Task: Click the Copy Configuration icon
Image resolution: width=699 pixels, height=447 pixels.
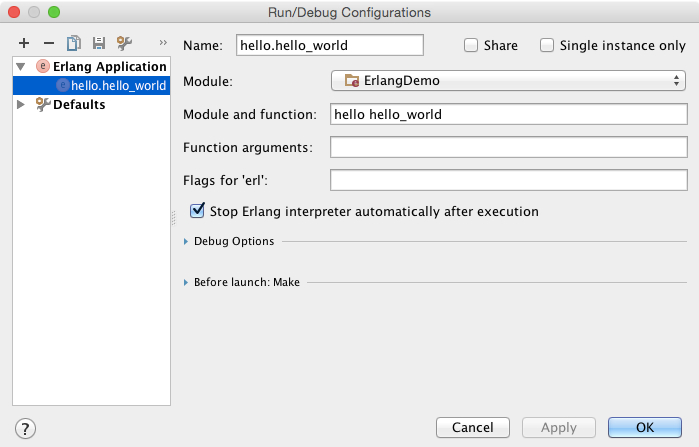Action: click(74, 43)
